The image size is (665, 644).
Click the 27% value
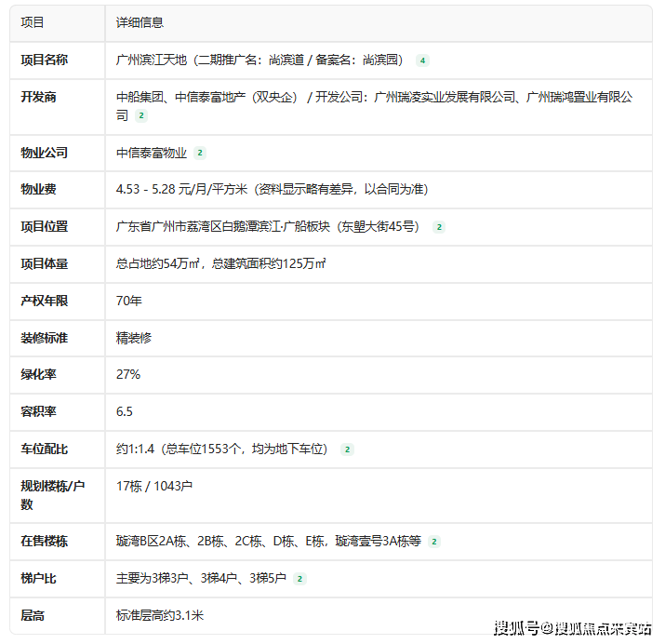pyautogui.click(x=128, y=375)
